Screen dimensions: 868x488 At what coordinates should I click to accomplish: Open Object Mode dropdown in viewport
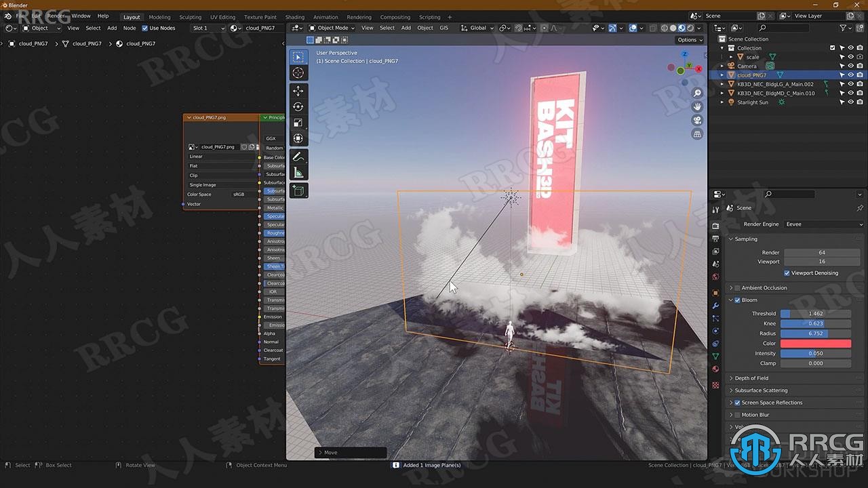pos(332,28)
